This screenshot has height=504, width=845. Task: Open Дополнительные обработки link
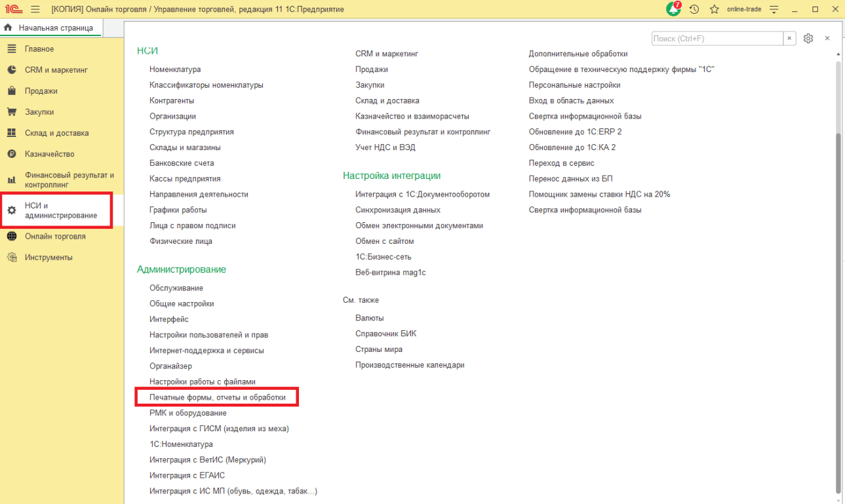point(578,54)
